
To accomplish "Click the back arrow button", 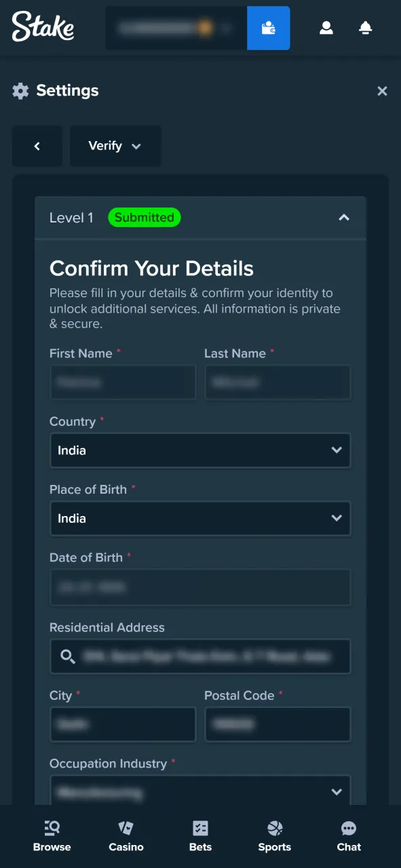I will 37,146.
